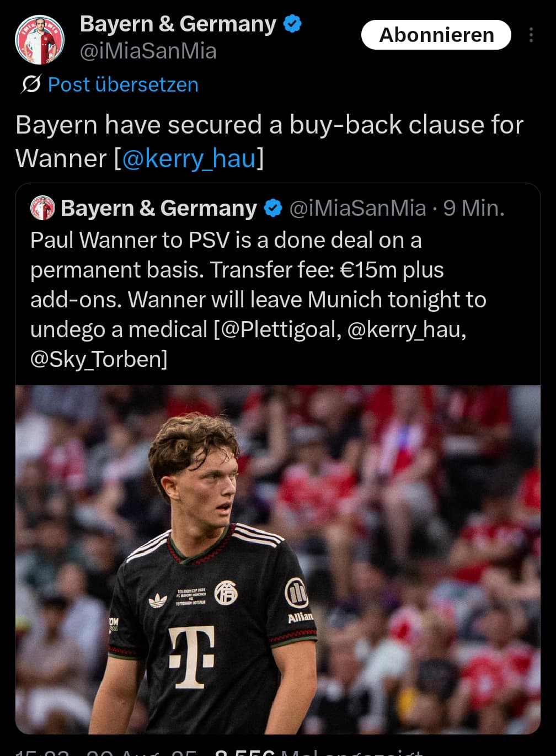This screenshot has height=756, width=556.
Task: Open the three-dot post options menu
Action: pyautogui.click(x=531, y=35)
